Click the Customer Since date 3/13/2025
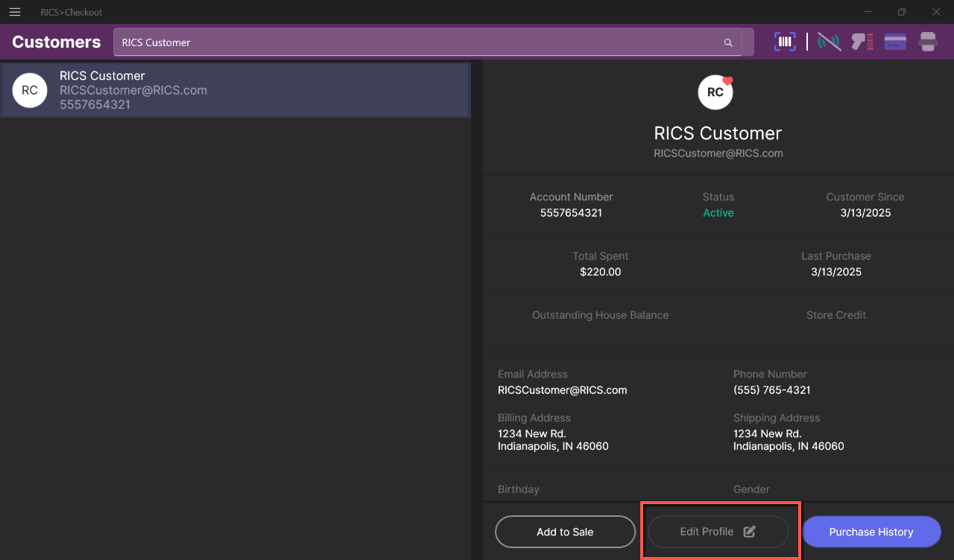The width and height of the screenshot is (954, 560). 865,213
